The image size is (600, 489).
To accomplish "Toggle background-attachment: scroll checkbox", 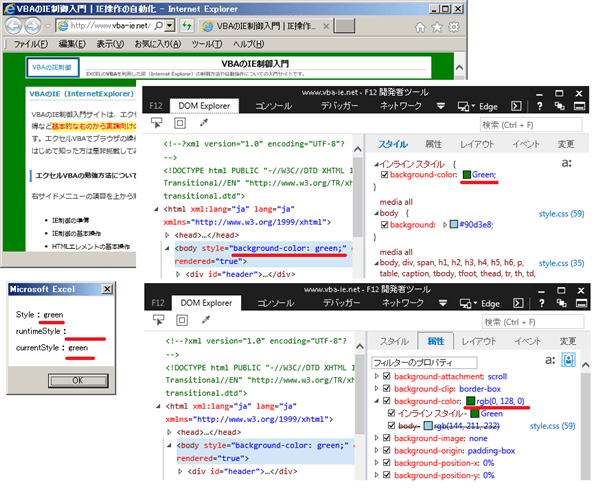I will [387, 376].
